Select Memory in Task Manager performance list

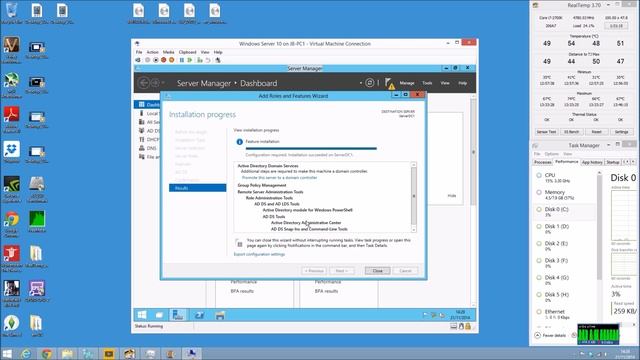565,195
